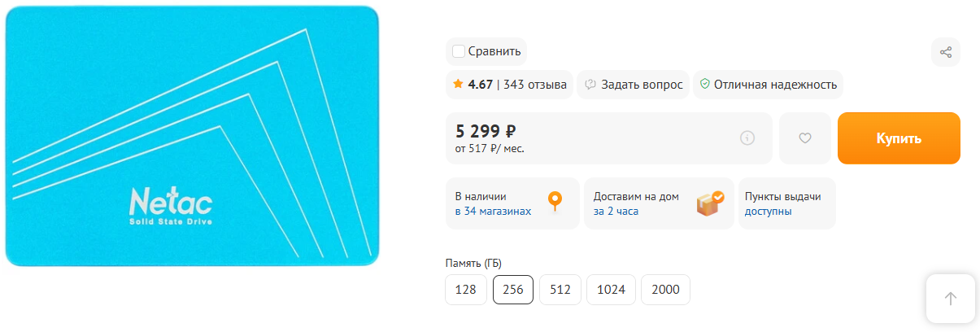Pick 2000 GB memory option
The width and height of the screenshot is (980, 332).
tap(665, 290)
